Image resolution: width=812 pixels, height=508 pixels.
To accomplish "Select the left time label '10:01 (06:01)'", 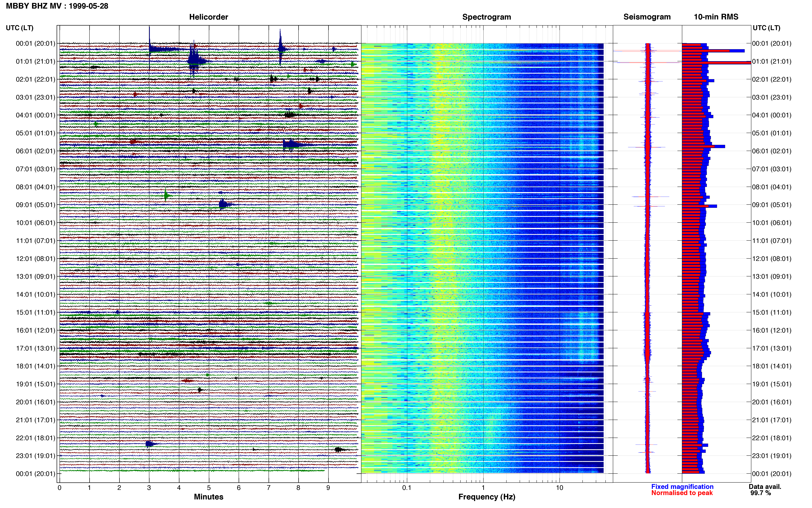I will tap(35, 223).
